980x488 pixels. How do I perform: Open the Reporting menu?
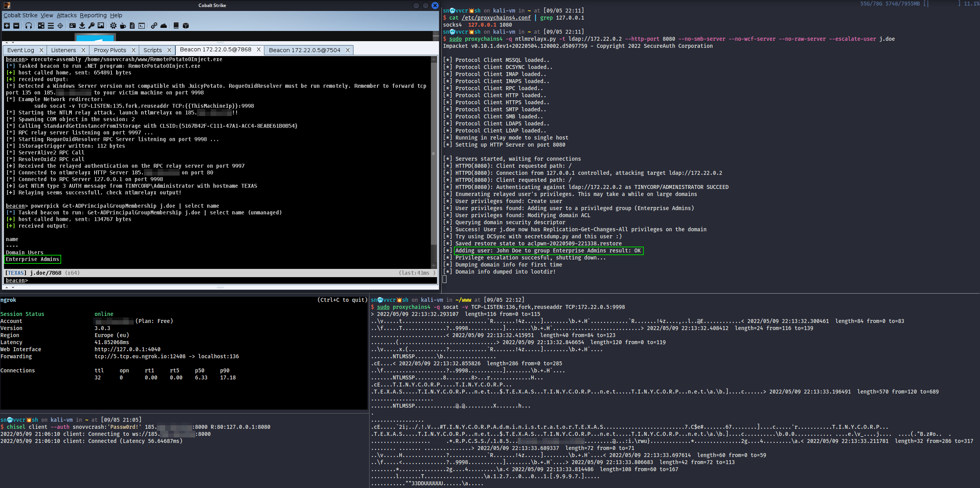coord(93,15)
